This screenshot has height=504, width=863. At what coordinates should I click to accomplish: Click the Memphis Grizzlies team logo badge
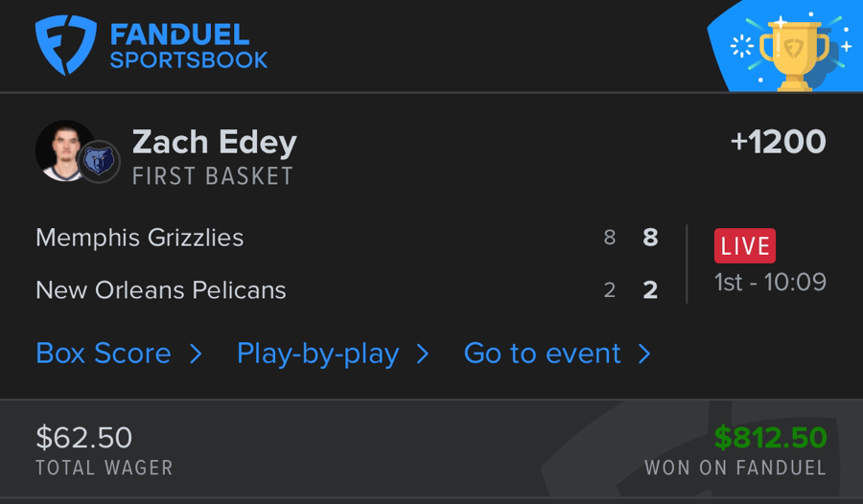98,162
